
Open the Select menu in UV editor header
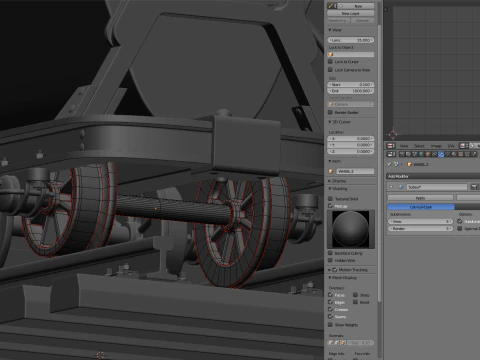[419, 146]
